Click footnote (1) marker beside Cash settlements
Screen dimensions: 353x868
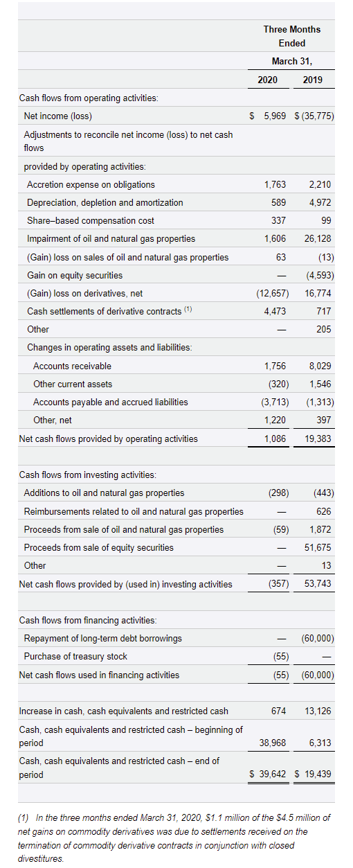coord(188,310)
